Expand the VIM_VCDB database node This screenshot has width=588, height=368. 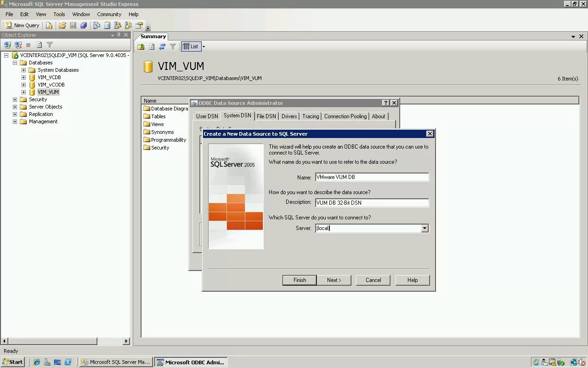pos(23,77)
